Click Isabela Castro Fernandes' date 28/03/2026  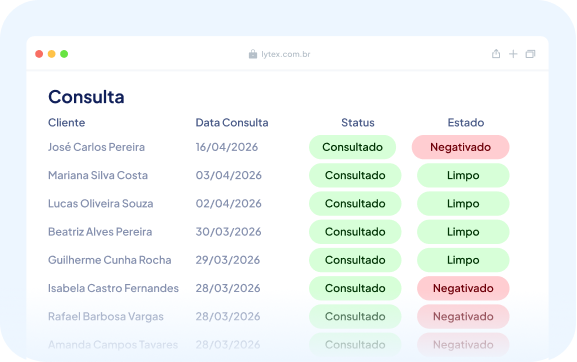[228, 288]
